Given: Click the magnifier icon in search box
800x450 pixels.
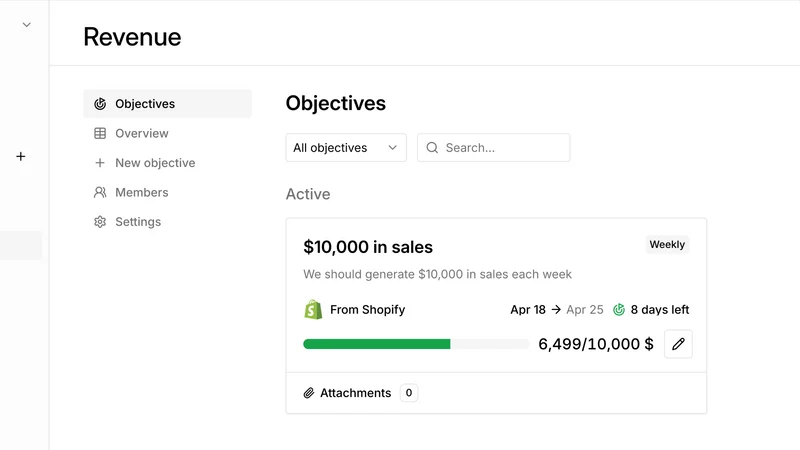Looking at the screenshot, I should click(432, 147).
